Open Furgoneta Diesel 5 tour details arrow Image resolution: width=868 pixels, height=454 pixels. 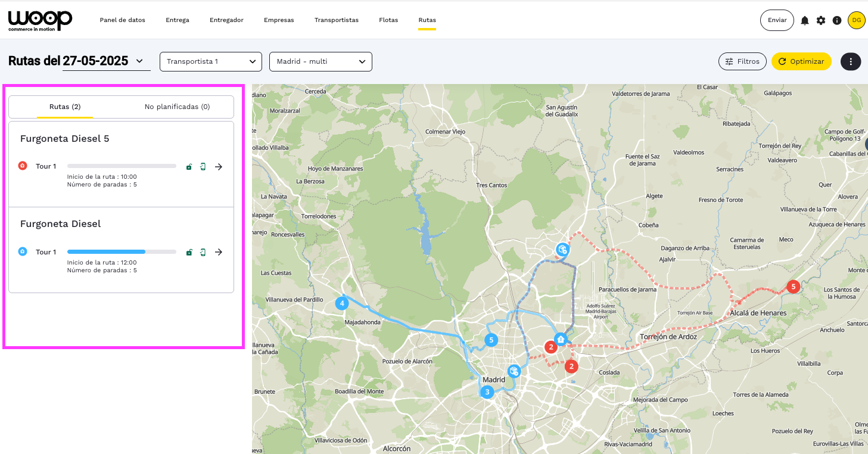(x=219, y=167)
